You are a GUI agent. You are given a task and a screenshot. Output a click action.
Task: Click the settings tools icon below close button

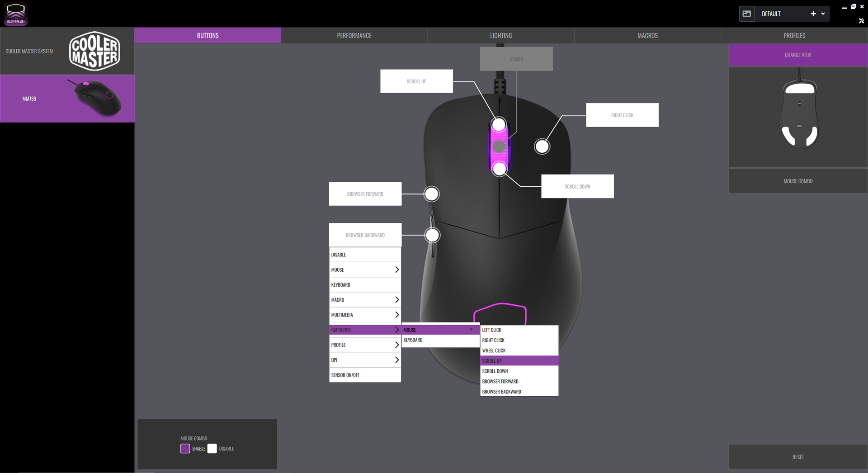(861, 21)
